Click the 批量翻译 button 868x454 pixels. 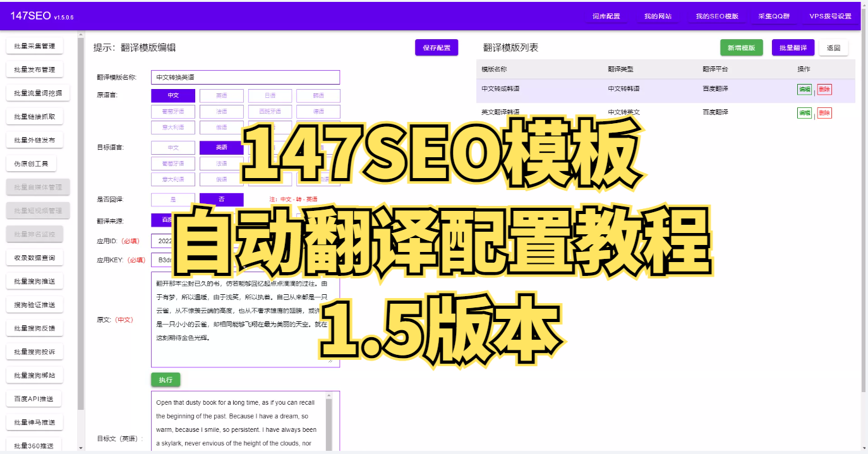coord(793,47)
